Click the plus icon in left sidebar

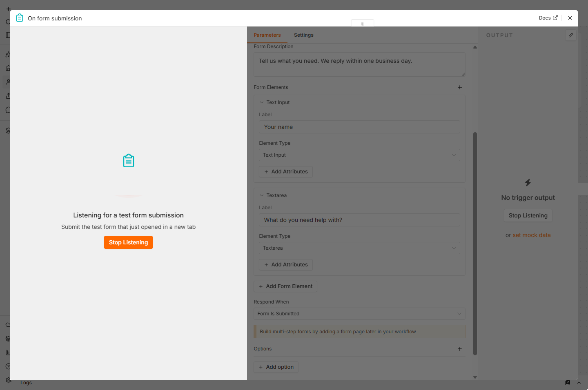pyautogui.click(x=8, y=9)
